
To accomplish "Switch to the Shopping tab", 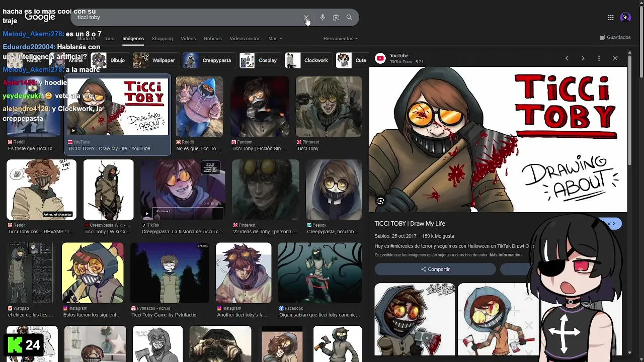I will (162, 39).
